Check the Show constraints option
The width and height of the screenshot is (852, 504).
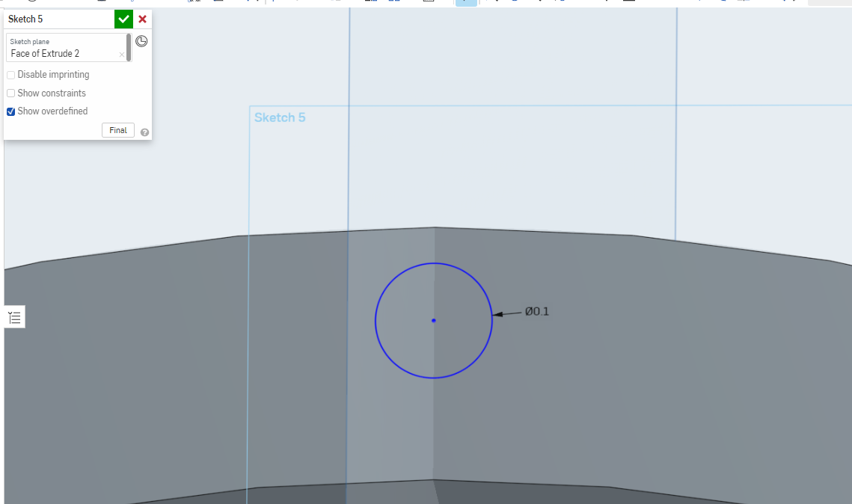[x=10, y=93]
